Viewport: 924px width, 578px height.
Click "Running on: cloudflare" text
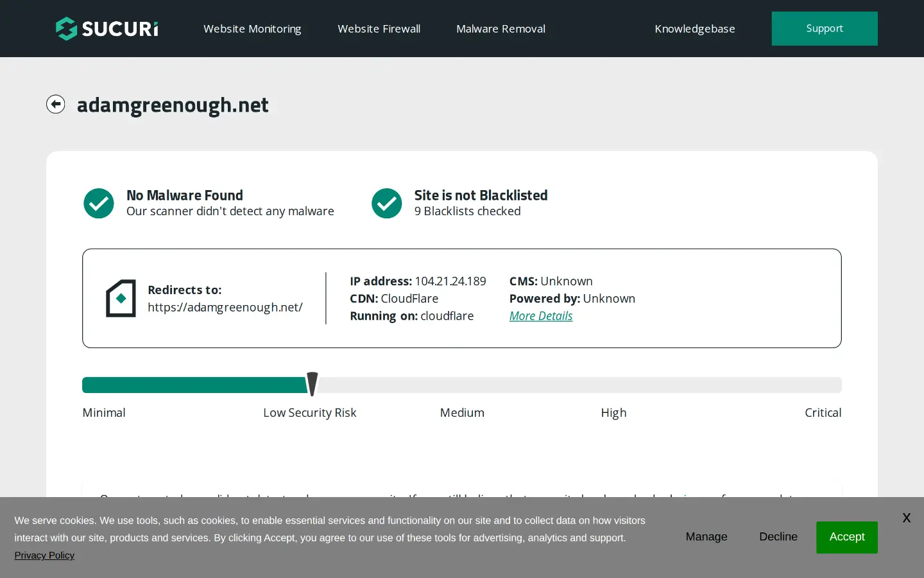(x=412, y=316)
